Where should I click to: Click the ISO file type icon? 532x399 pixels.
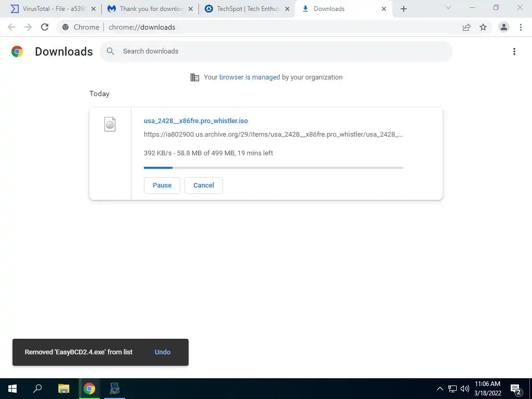(110, 124)
